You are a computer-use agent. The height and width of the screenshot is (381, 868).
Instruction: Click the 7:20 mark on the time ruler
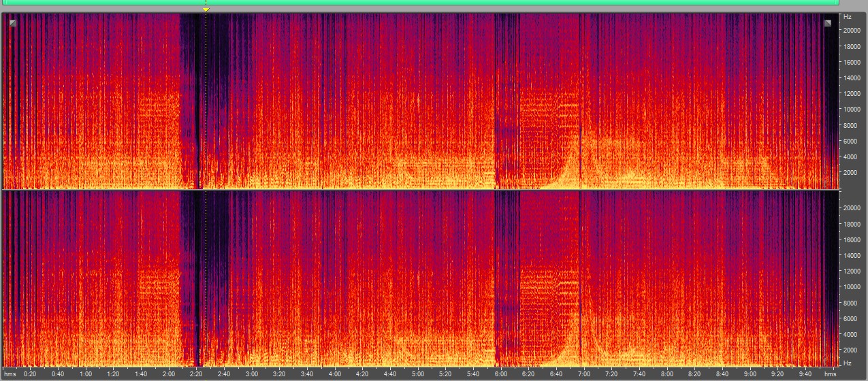tap(611, 374)
